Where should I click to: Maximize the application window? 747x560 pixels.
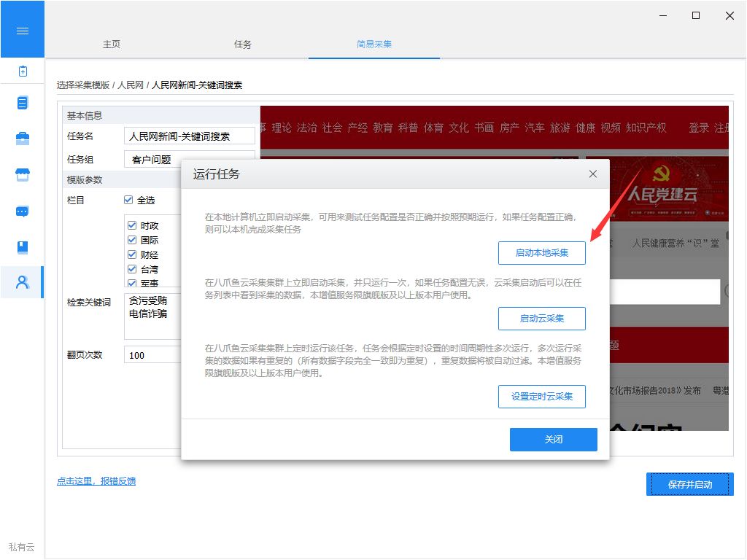click(x=695, y=16)
